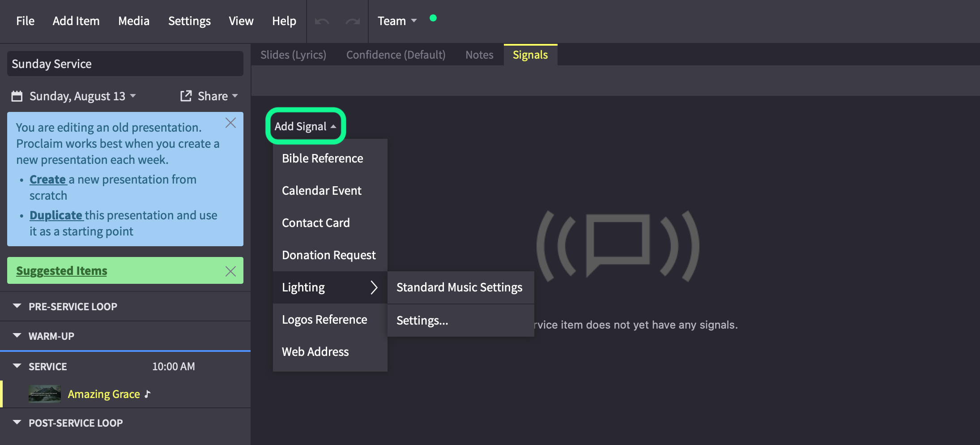Click the redo arrow icon
The width and height of the screenshot is (980, 445).
(353, 21)
